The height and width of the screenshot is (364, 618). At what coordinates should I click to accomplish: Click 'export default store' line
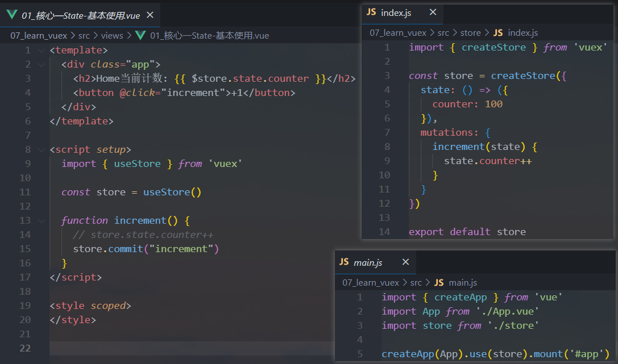(x=467, y=232)
